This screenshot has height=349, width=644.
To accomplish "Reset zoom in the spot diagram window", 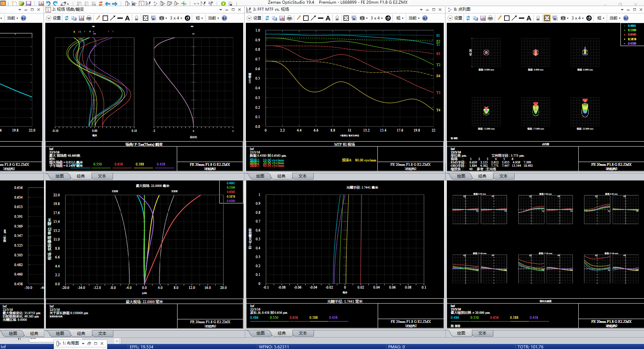I will pos(589,18).
